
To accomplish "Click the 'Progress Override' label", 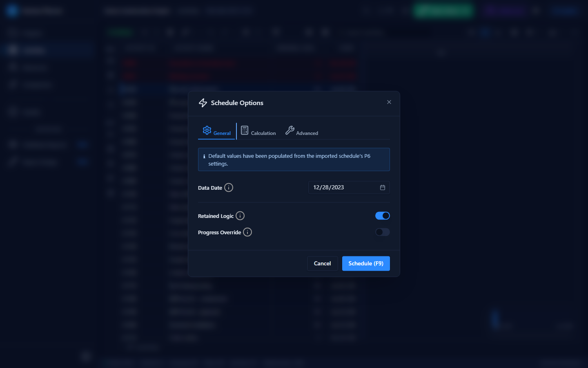I will tap(219, 233).
